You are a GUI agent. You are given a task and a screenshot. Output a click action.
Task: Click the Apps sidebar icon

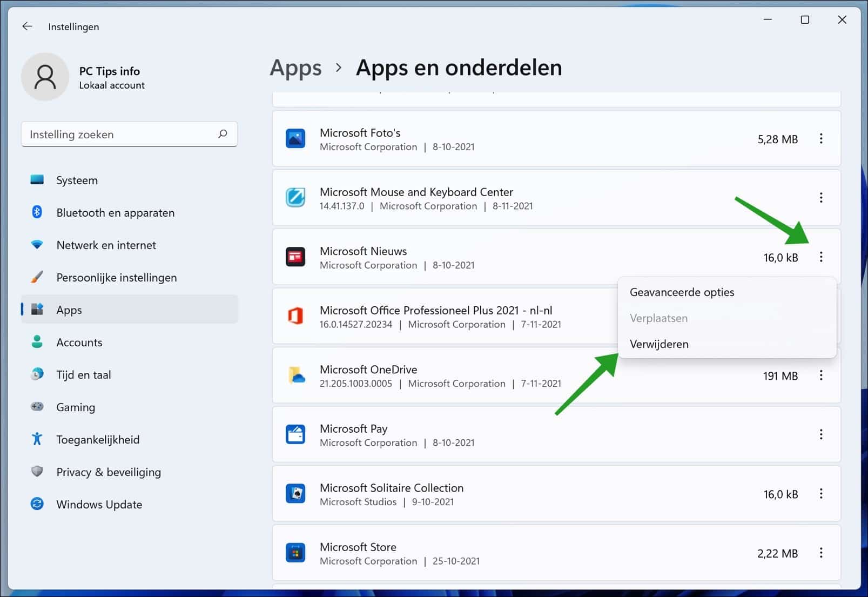click(37, 310)
